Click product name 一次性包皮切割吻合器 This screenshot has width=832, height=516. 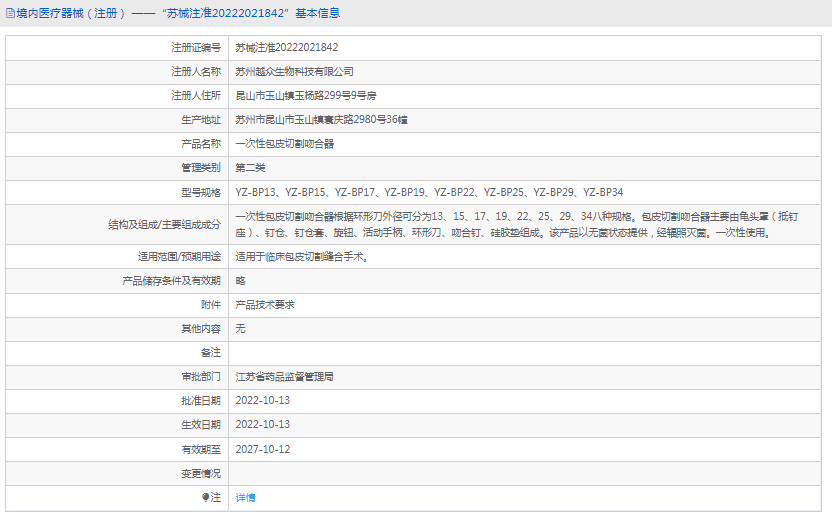point(284,144)
